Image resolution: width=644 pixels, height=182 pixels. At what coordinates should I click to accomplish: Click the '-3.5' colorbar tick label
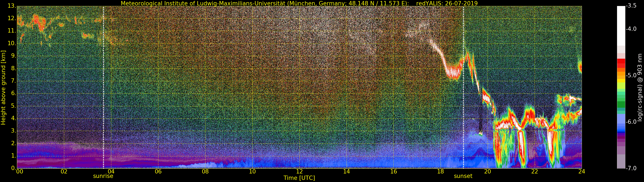[x=631, y=6]
